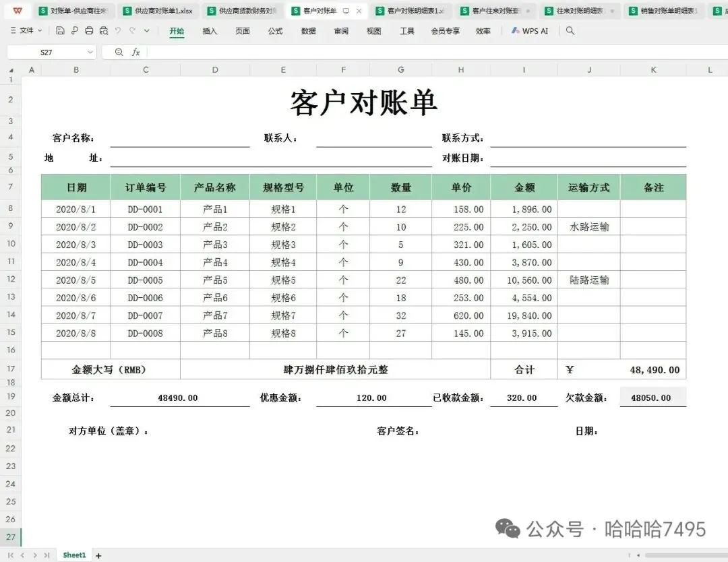The height and width of the screenshot is (562, 728).
Task: Click the 客户对账单 title cell
Action: coord(363,102)
